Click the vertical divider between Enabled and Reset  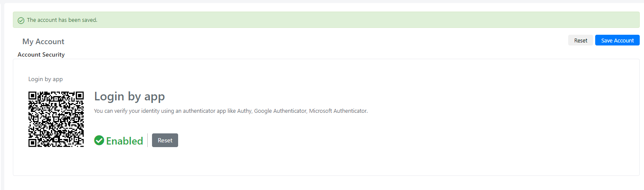(x=148, y=140)
